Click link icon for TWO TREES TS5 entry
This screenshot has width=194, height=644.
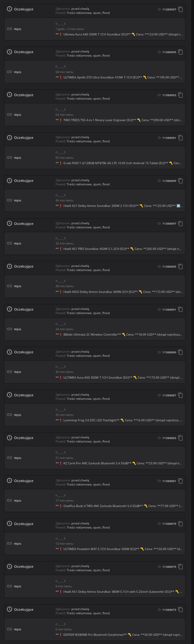coord(9,115)
